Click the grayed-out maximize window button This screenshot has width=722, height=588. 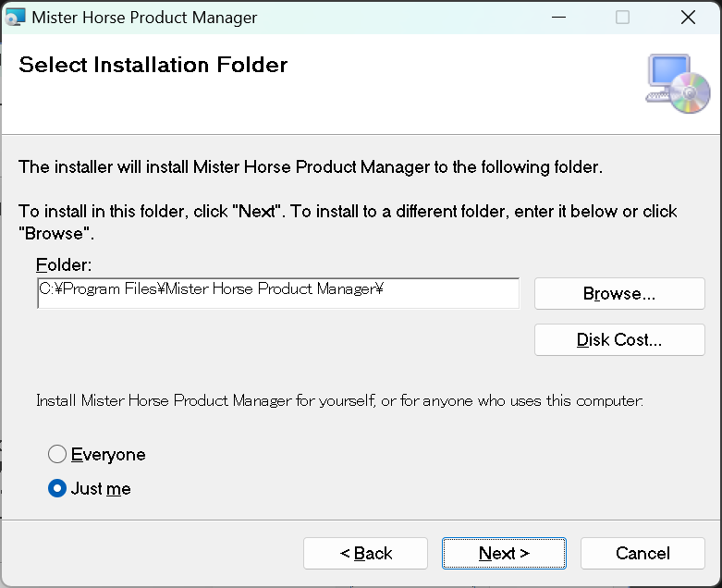(x=622, y=18)
